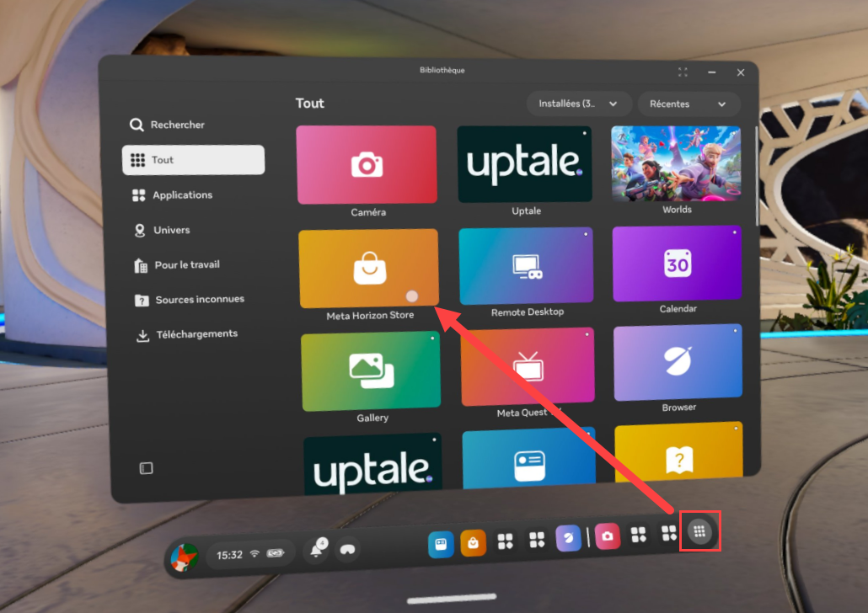Collapse the library sidebar panel icon

146,468
